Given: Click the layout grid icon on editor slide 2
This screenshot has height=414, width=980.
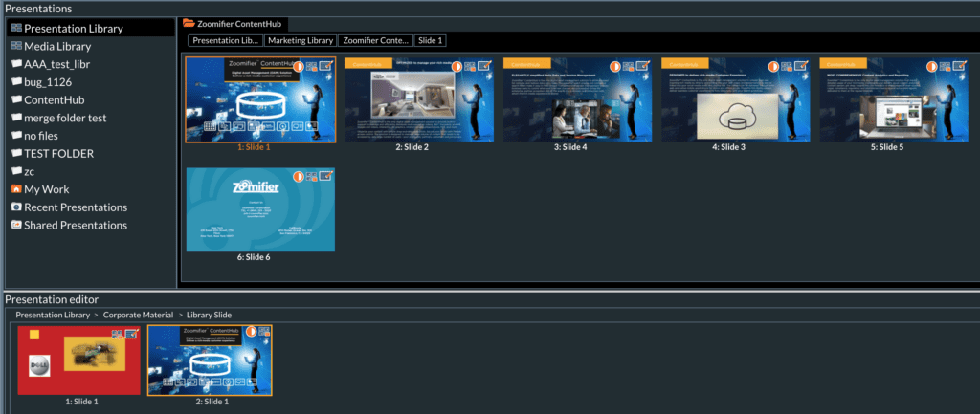Looking at the screenshot, I should [263, 334].
